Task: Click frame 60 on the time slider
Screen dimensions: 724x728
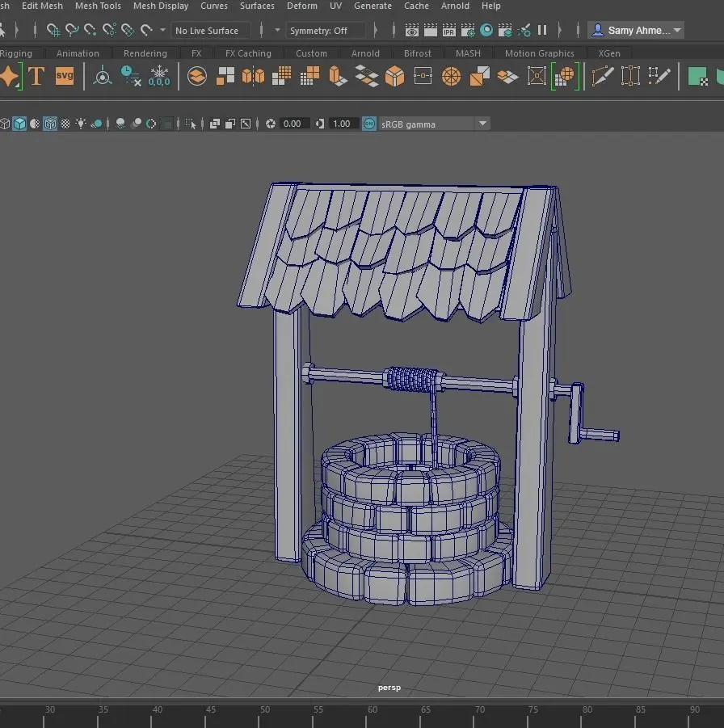Action: [x=372, y=710]
